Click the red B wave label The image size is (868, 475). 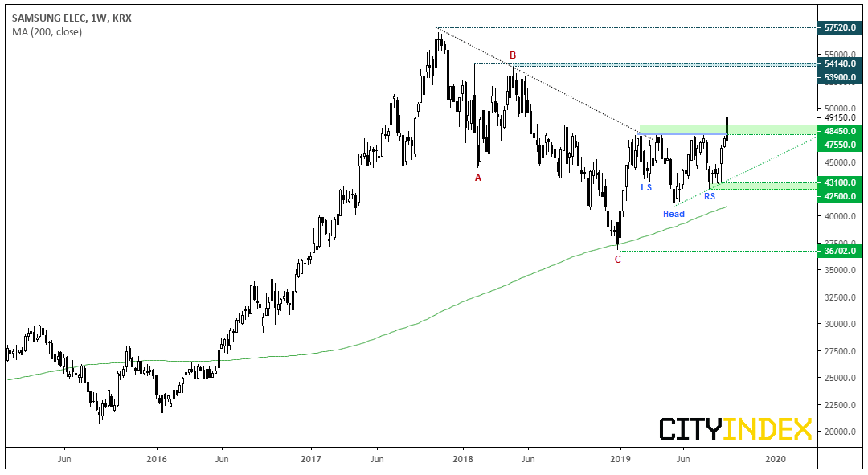click(513, 55)
